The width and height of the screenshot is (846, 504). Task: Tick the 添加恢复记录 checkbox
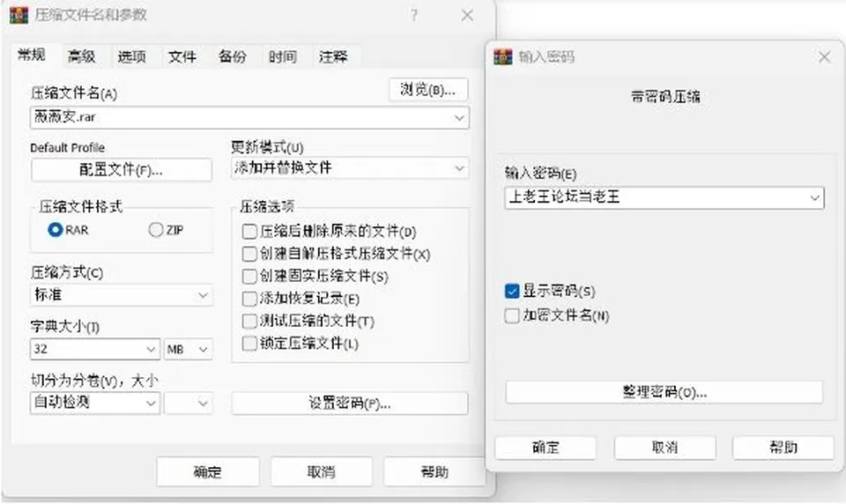point(249,299)
